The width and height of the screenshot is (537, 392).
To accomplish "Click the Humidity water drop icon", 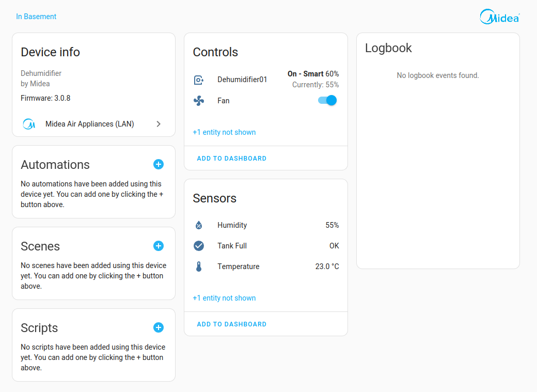I will coord(199,225).
